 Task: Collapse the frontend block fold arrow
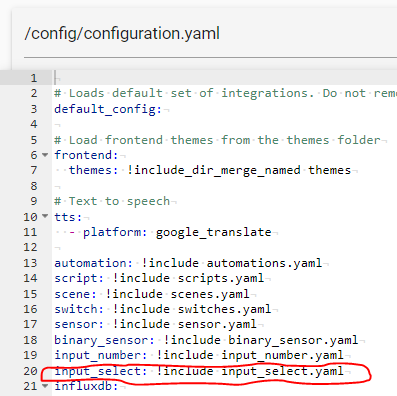tap(45, 155)
